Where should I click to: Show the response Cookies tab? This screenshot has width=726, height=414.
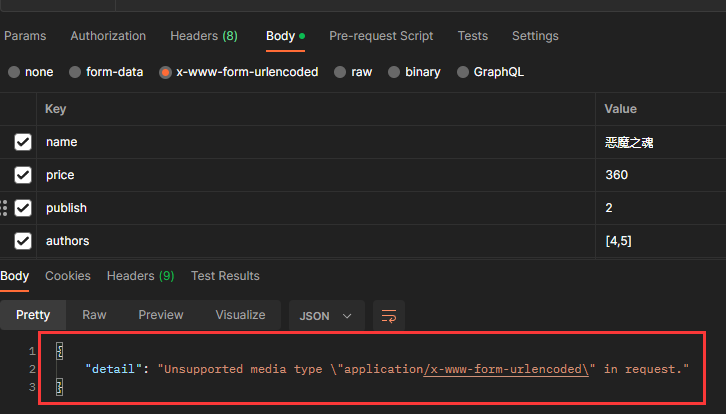[x=68, y=276]
